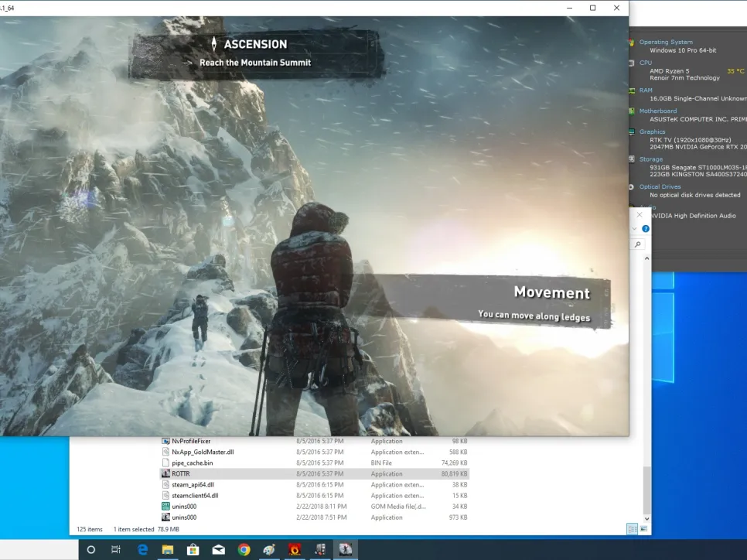
Task: Click the 74,269 KB size of pipe_cache.bin
Action: coord(454,463)
